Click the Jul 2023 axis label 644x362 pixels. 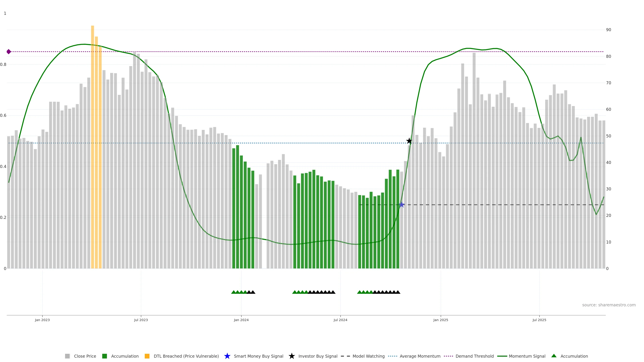point(141,320)
